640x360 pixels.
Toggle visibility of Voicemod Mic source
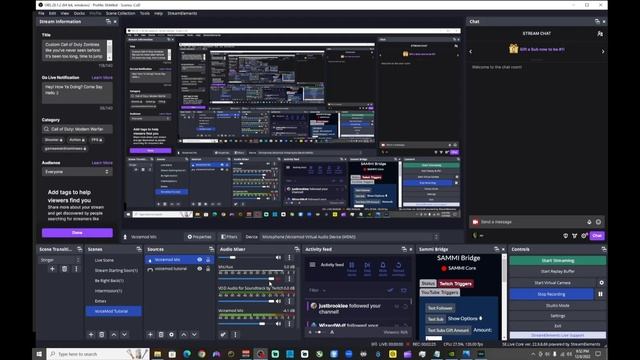point(200,260)
